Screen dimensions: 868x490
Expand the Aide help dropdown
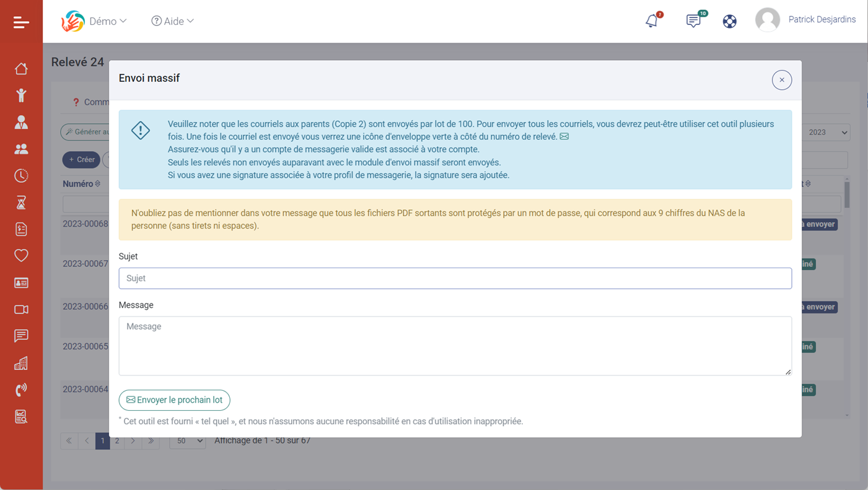point(173,21)
